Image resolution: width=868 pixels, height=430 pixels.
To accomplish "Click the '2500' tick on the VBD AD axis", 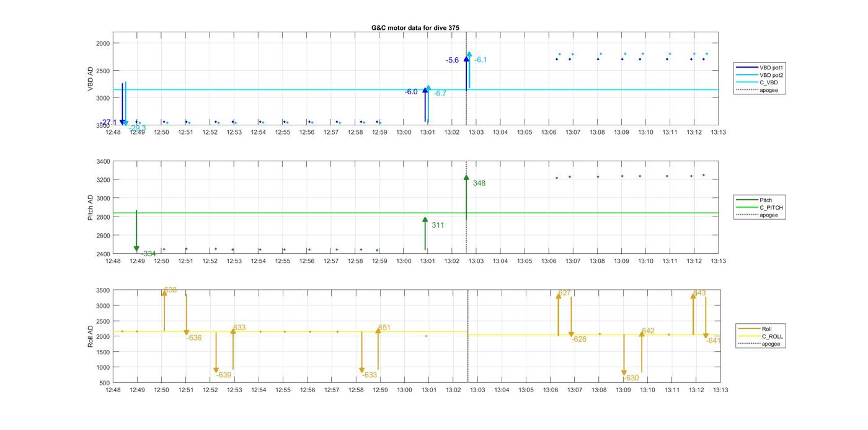I will (103, 71).
